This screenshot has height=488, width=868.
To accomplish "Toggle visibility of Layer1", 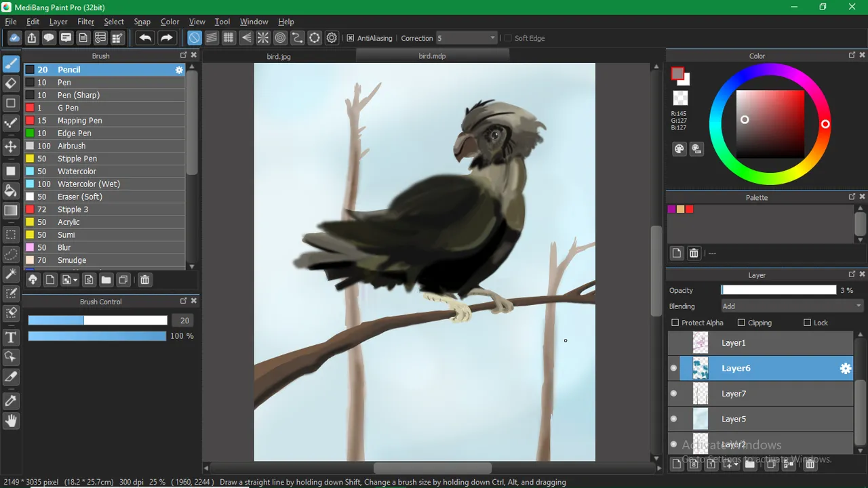I will point(673,343).
